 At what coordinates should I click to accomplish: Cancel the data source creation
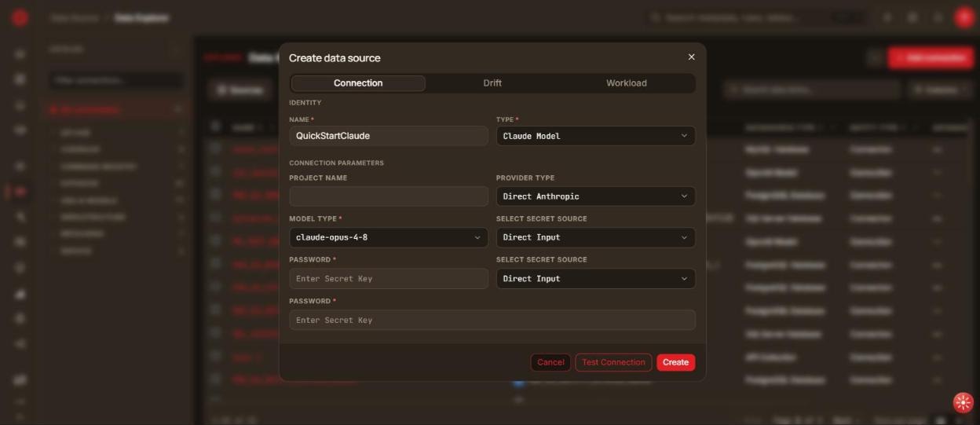point(550,362)
